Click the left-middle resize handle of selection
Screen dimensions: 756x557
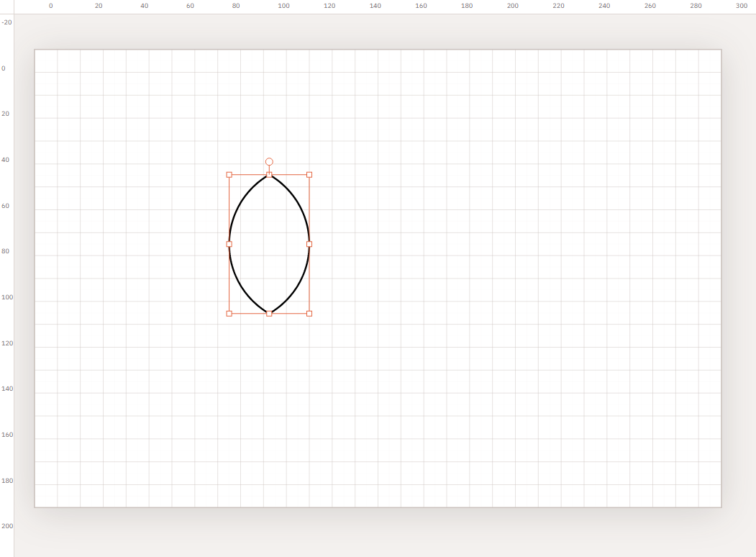pyautogui.click(x=229, y=244)
